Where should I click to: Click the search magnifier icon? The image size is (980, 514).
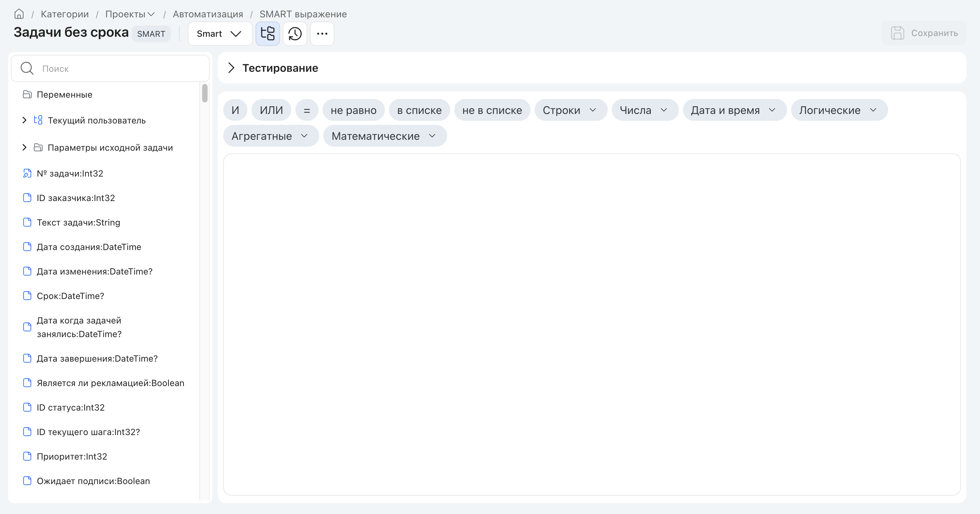click(27, 68)
